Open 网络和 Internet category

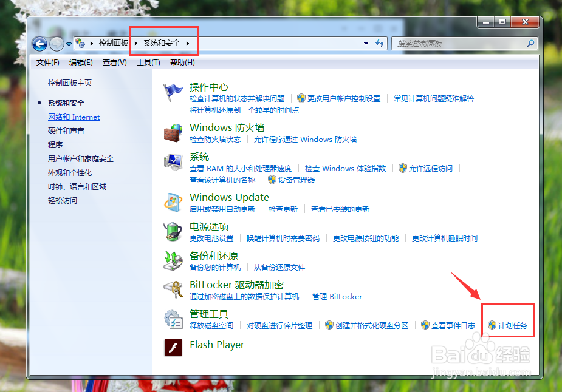74,117
